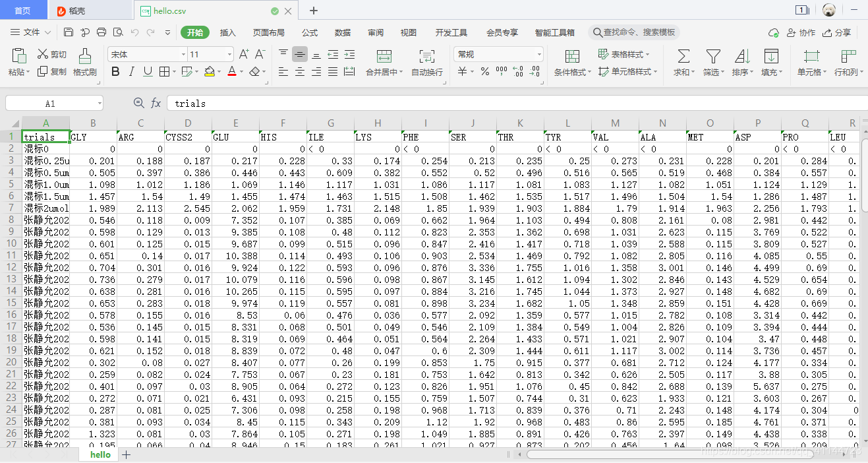Click the Sum (求和) sigma icon
The image size is (868, 463).
point(684,56)
